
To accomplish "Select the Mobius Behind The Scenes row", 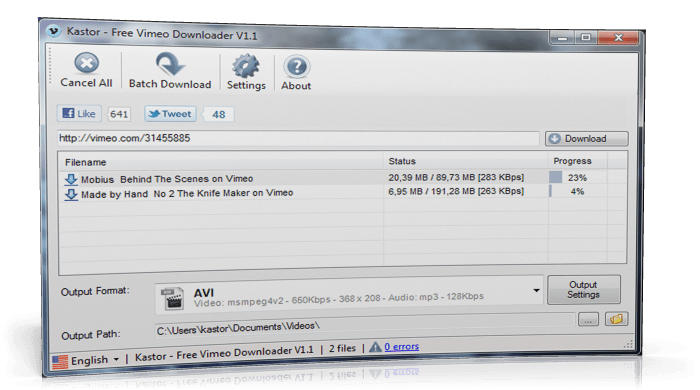I will pyautogui.click(x=342, y=178).
